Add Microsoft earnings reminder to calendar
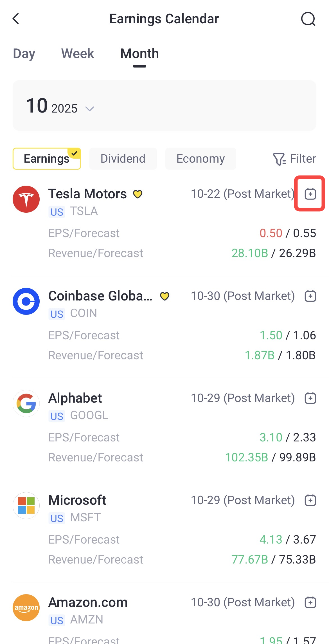Viewport: 329px width, 644px height. (x=310, y=500)
